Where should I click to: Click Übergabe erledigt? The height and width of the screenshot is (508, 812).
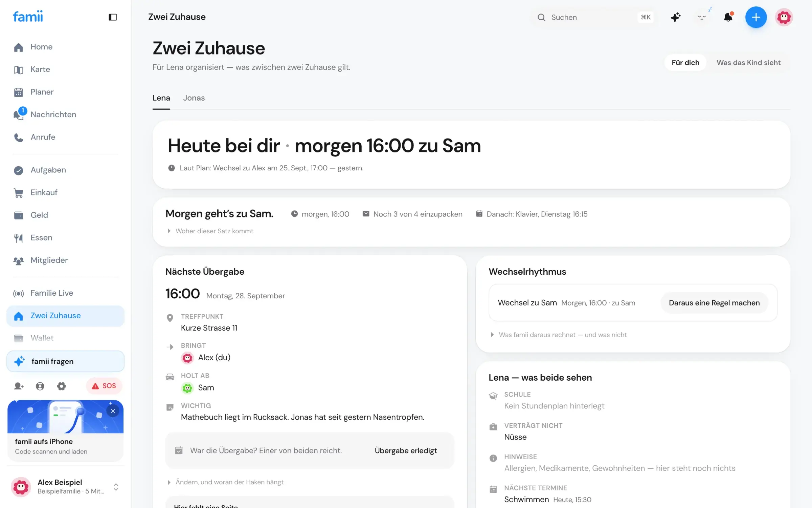tap(406, 450)
